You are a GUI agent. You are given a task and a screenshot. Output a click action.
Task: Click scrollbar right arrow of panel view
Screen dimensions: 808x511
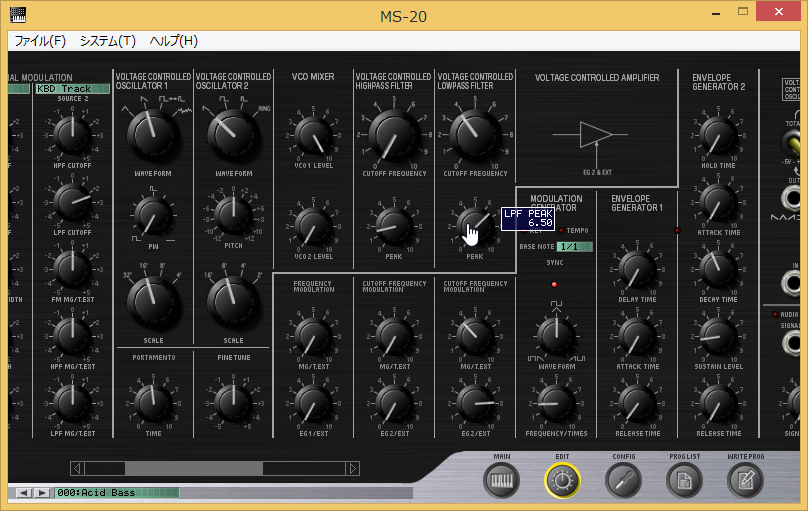pyautogui.click(x=353, y=468)
